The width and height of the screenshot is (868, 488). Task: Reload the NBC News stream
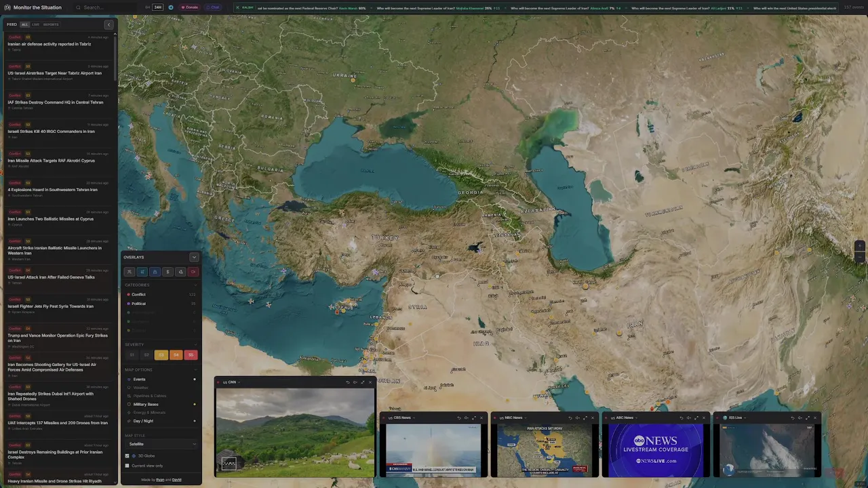coord(570,418)
